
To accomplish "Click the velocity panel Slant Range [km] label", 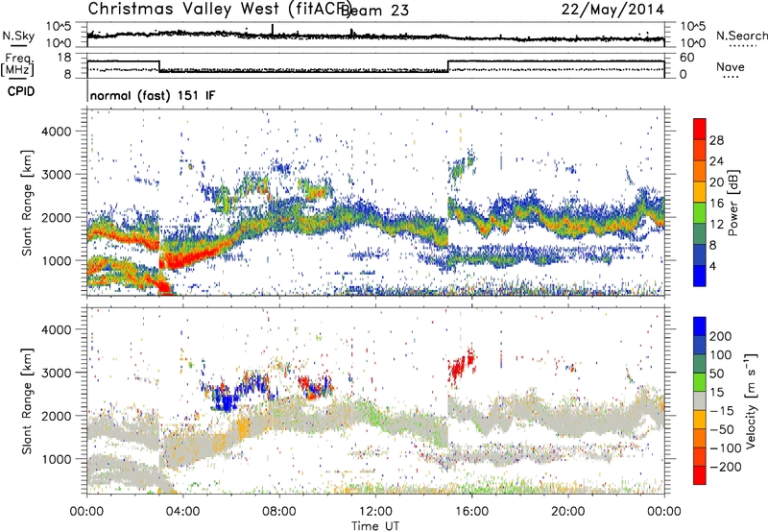I will coord(27,400).
